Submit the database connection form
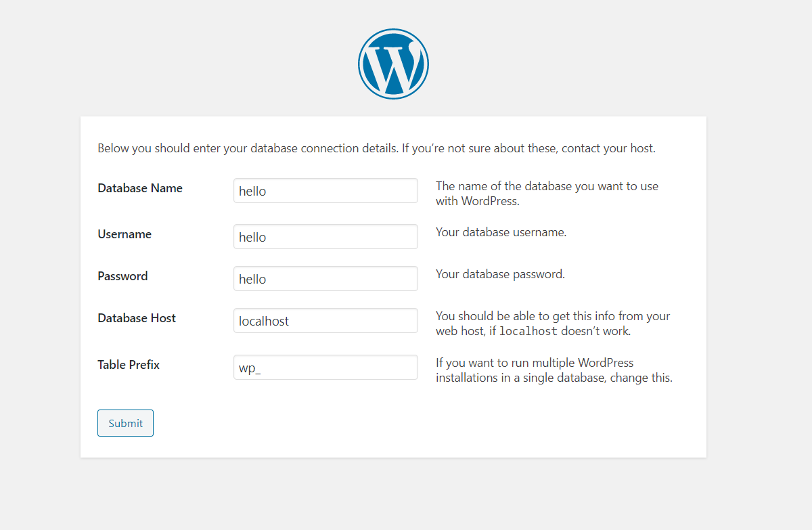The height and width of the screenshot is (530, 812). point(125,423)
